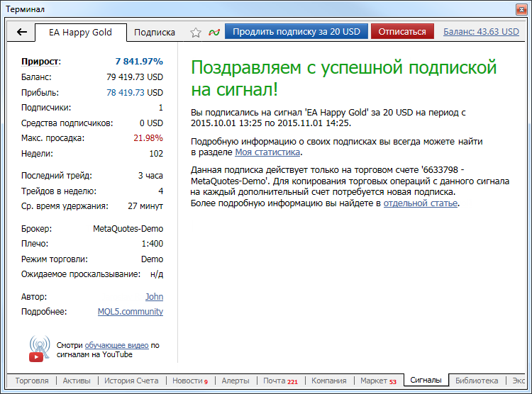Switch to the EA Happy Gold tab
The height and width of the screenshot is (394, 532).
click(81, 33)
